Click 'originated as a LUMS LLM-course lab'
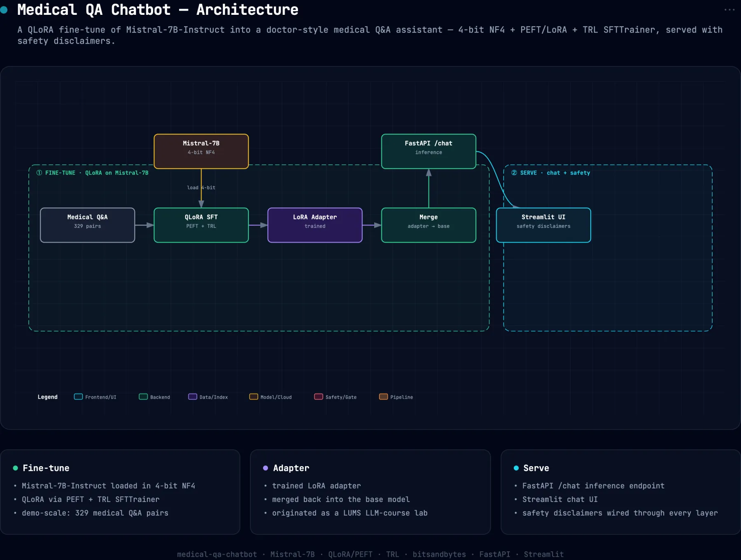This screenshot has height=560, width=741. 350,513
